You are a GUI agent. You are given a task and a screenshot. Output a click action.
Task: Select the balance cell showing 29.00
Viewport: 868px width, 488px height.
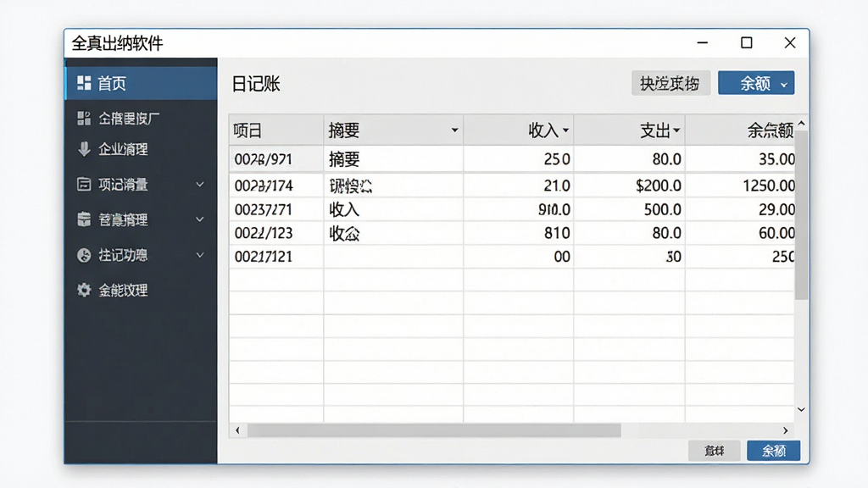pos(740,210)
